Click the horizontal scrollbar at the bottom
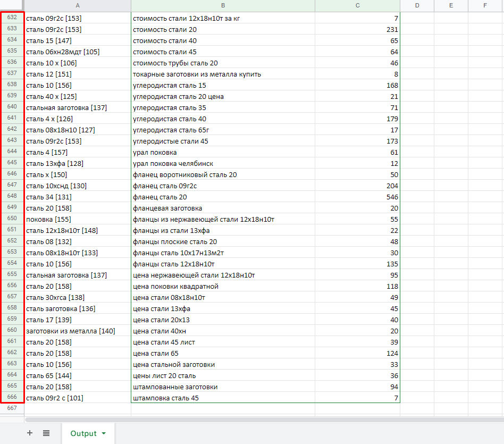The width and height of the screenshot is (504, 444). (x=264, y=420)
